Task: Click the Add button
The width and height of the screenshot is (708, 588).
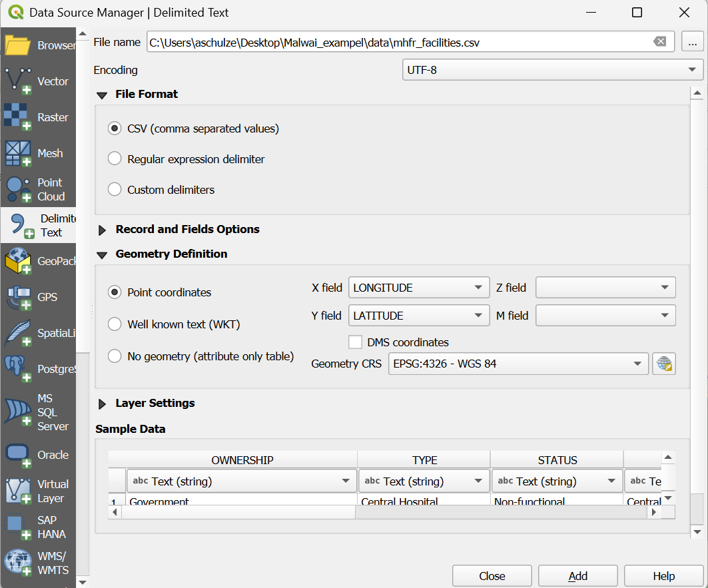Action: pos(577,576)
